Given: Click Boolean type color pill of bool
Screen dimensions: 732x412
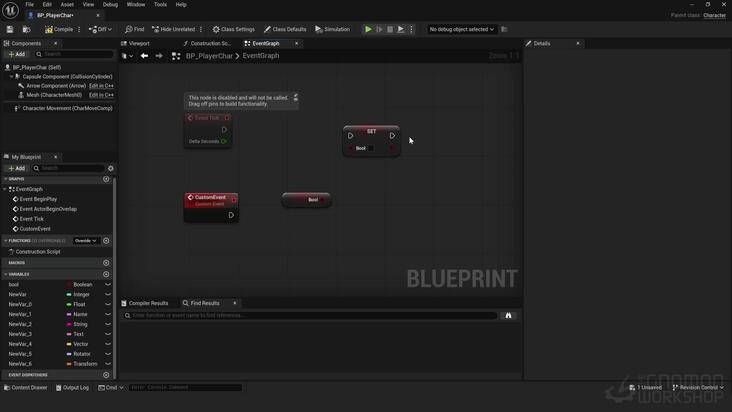Looking at the screenshot, I should [69, 285].
